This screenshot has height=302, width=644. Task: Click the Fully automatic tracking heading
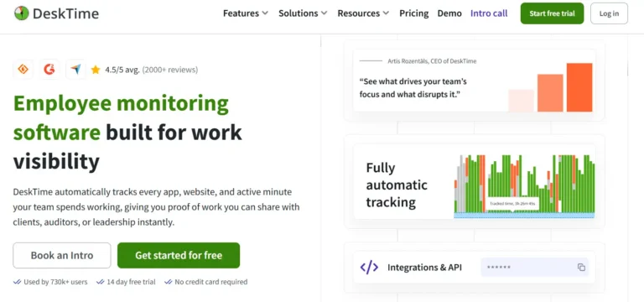click(397, 185)
